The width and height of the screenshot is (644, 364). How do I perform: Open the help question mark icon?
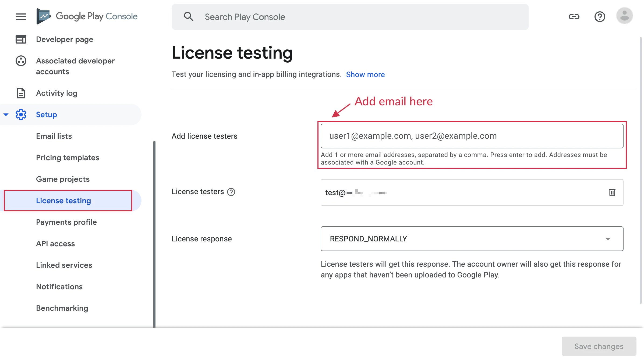(600, 17)
